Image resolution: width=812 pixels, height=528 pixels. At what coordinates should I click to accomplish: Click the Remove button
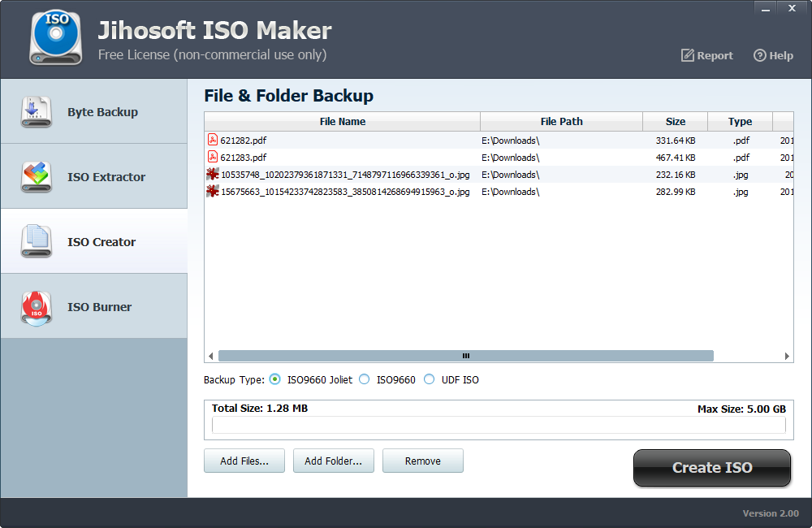coord(423,461)
